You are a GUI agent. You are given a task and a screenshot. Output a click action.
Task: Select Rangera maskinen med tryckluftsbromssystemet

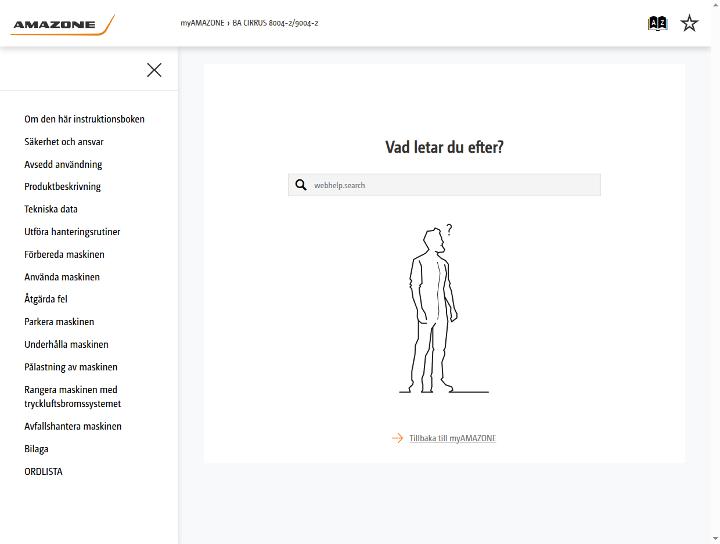(x=73, y=397)
